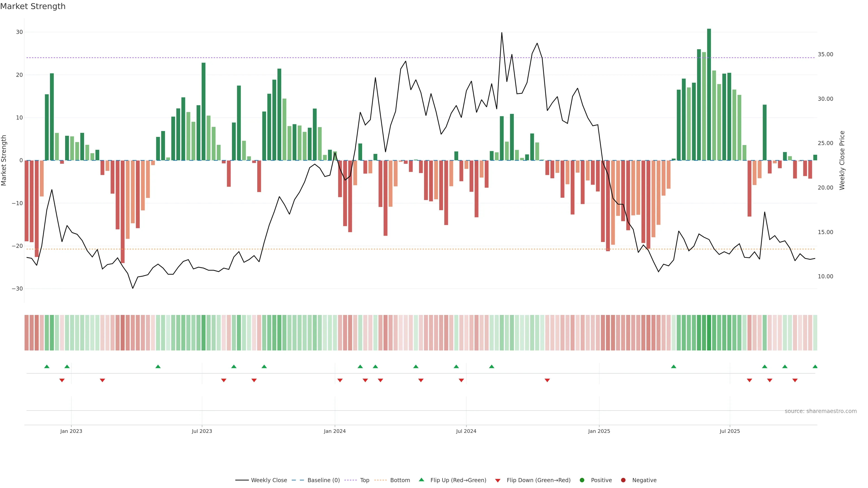Click the Negative red circle legend icon

(623, 480)
